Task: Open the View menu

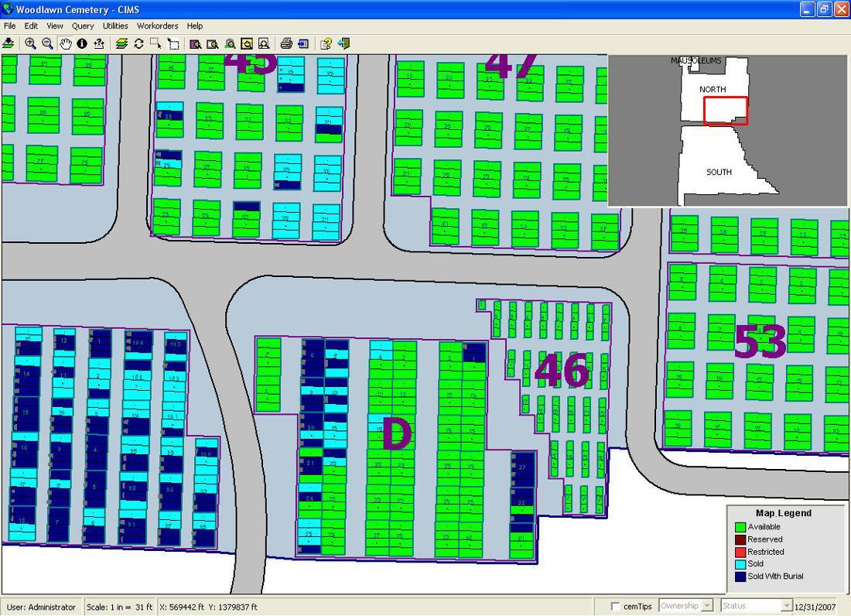Action: (55, 26)
